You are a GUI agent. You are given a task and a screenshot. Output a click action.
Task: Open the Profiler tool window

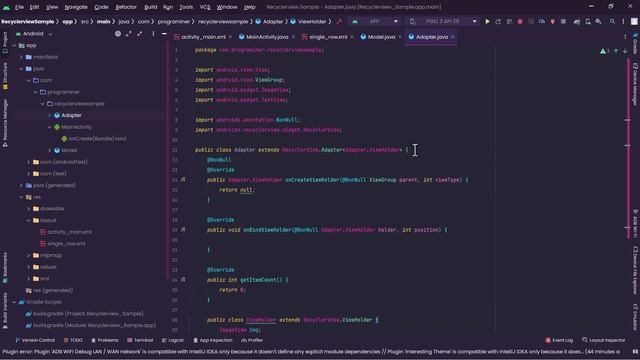(x=252, y=340)
